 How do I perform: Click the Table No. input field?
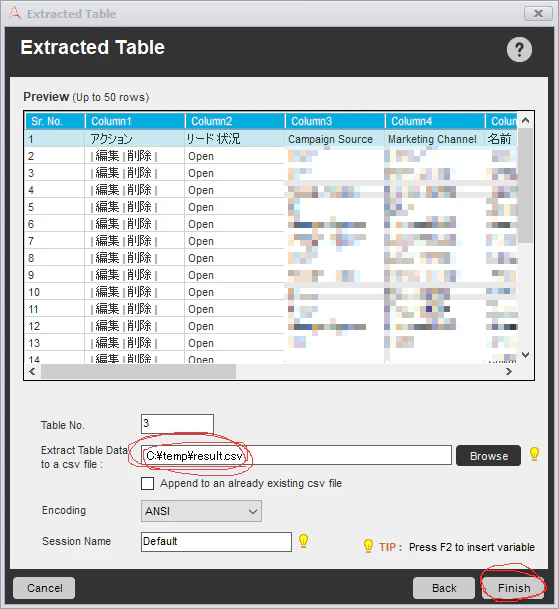point(177,424)
